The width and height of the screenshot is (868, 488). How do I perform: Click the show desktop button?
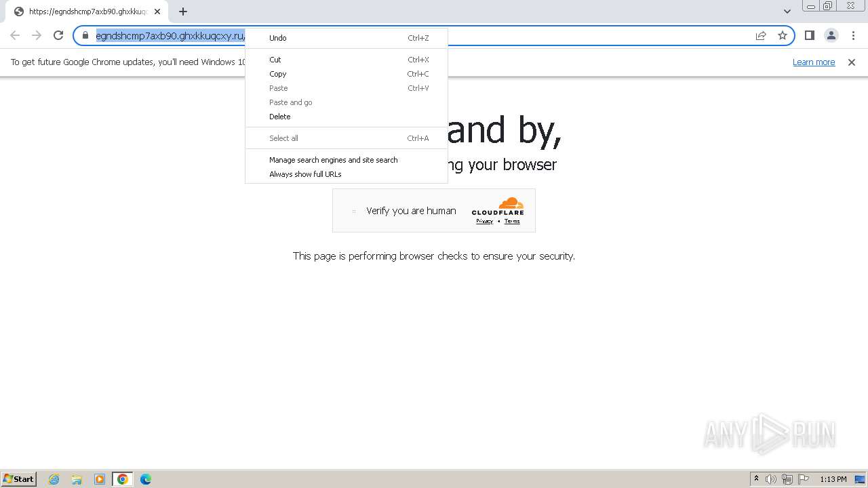pyautogui.click(x=860, y=479)
